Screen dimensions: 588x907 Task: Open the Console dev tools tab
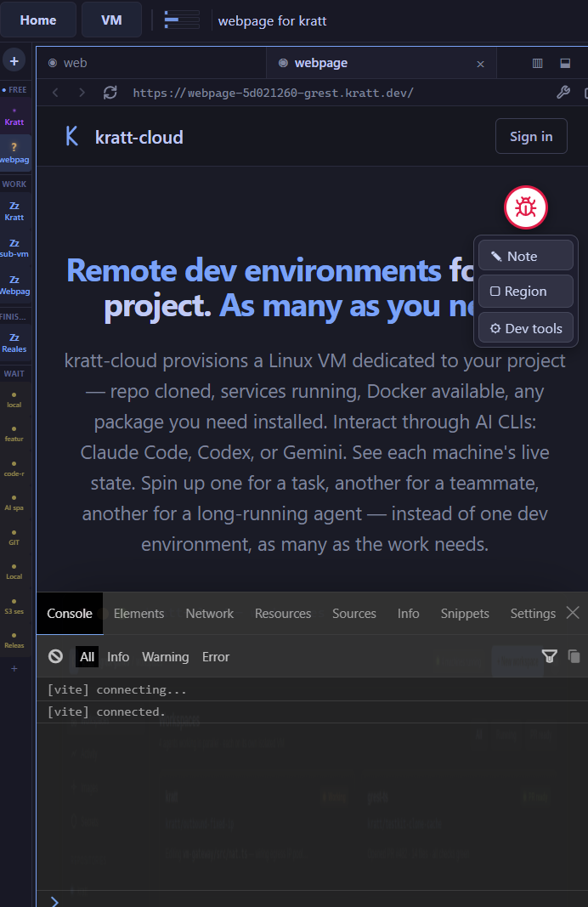pyautogui.click(x=70, y=613)
